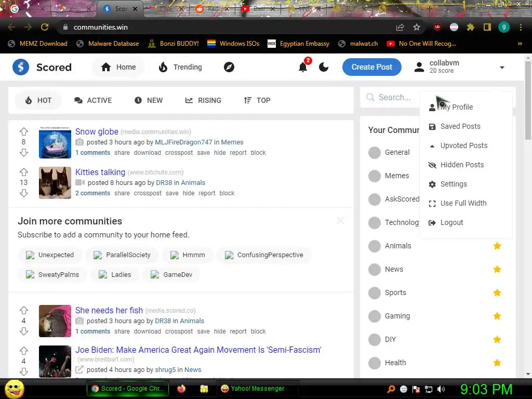Click the Create Post button
The image size is (532, 399).
[x=372, y=67]
